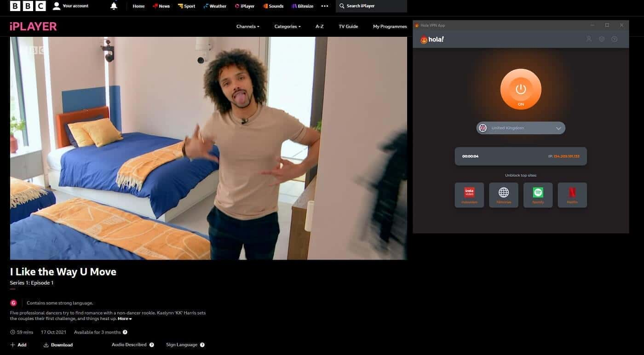Turn off Hola VPN power button
Image resolution: width=644 pixels, height=355 pixels.
pos(521,89)
